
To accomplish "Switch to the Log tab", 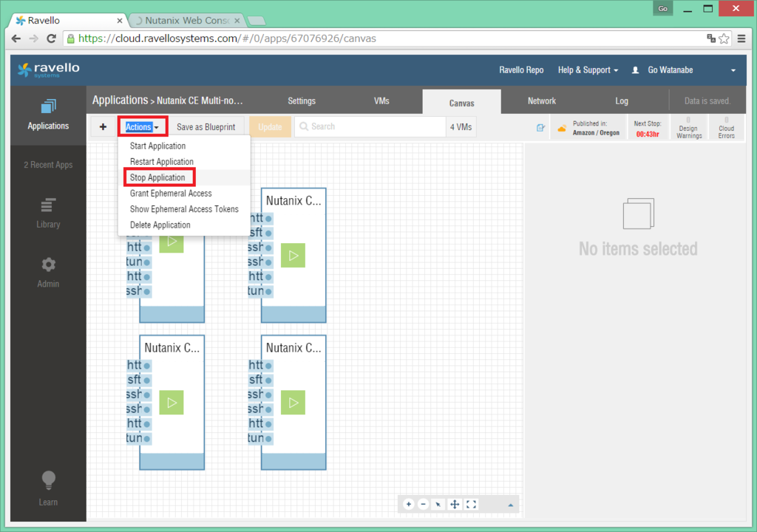I will coord(621,101).
